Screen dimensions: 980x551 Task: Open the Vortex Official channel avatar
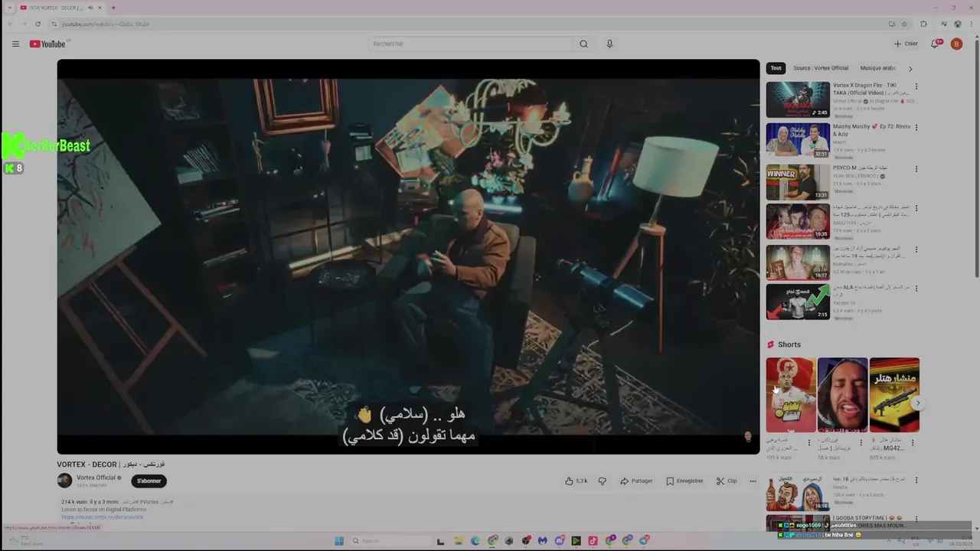(x=64, y=481)
